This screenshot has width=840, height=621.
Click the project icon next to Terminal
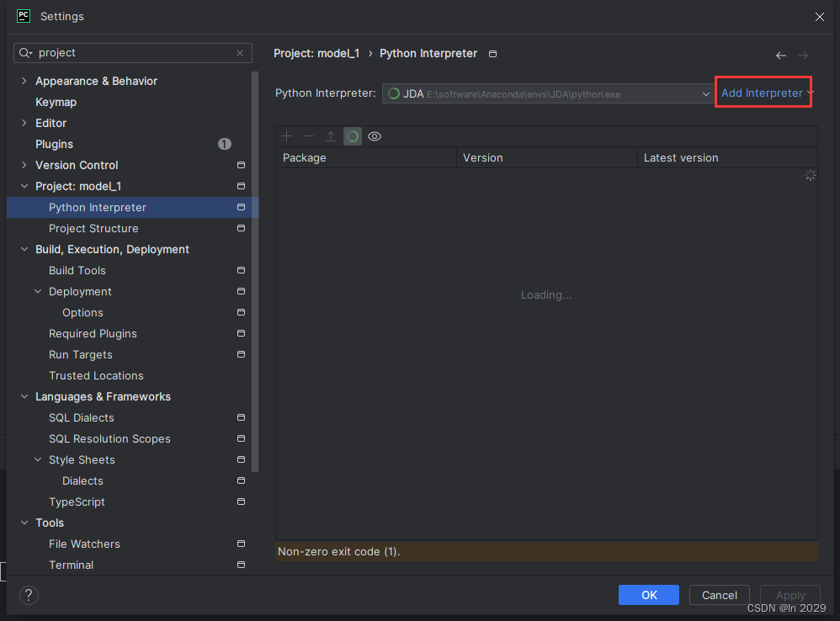pos(241,565)
